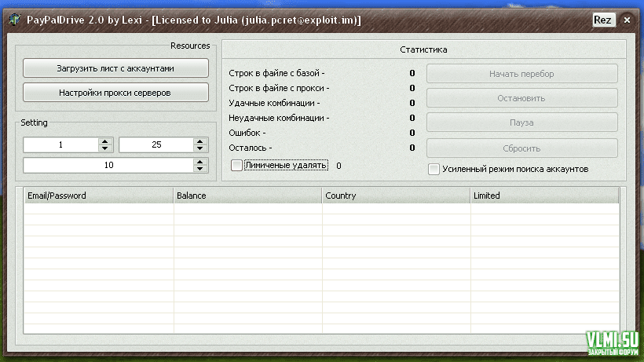Click the 'Остановить' button
The height and width of the screenshot is (362, 644).
521,98
